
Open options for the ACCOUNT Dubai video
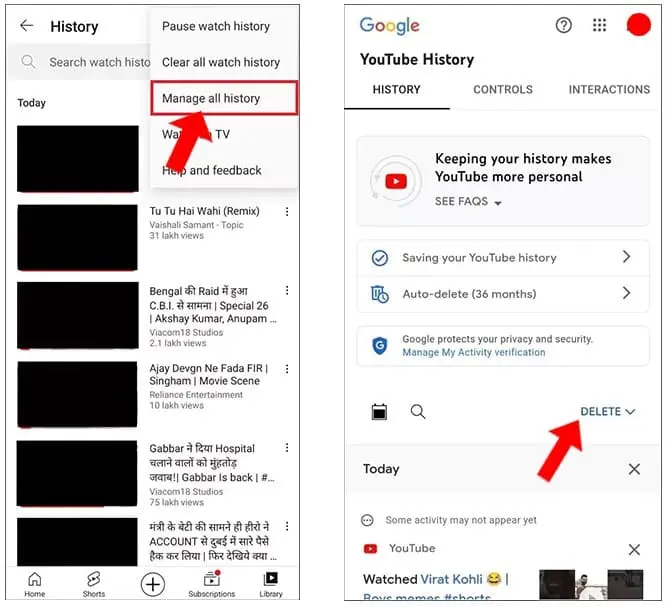[x=287, y=526]
